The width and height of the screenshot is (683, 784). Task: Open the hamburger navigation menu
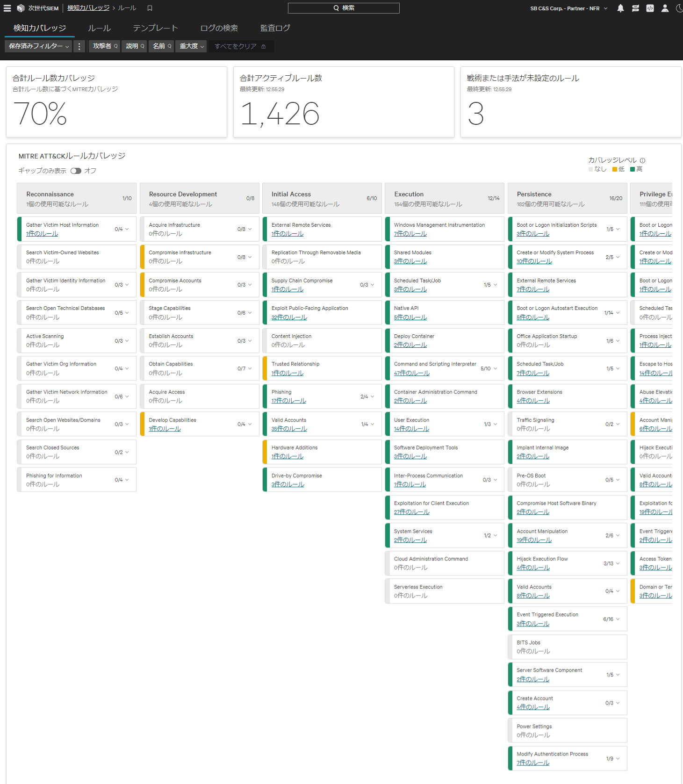pos(7,8)
